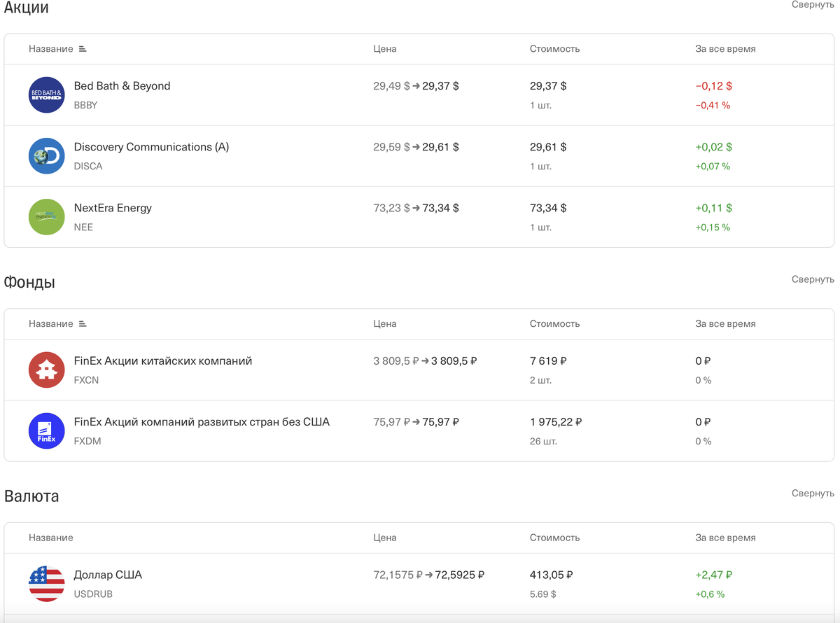Click the NextEra Energy green logo
This screenshot has width=840, height=623.
point(47,217)
